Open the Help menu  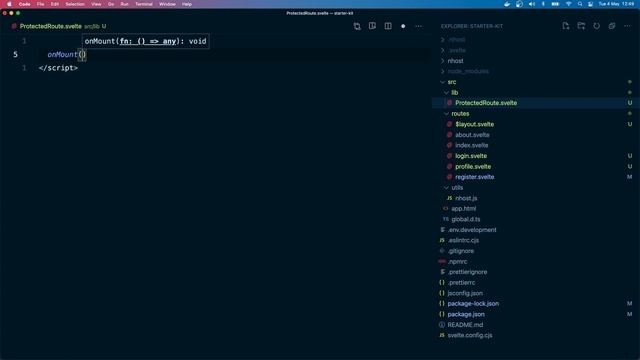(187, 4)
